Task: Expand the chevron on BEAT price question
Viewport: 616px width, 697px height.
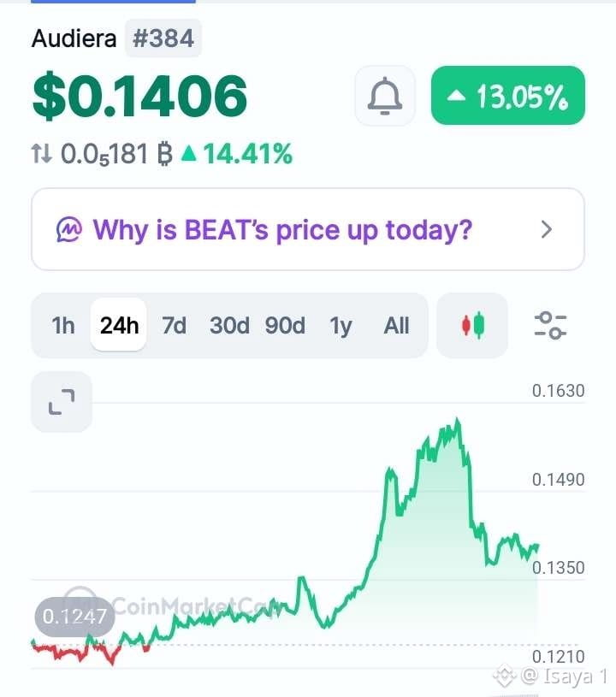Action: click(x=547, y=229)
